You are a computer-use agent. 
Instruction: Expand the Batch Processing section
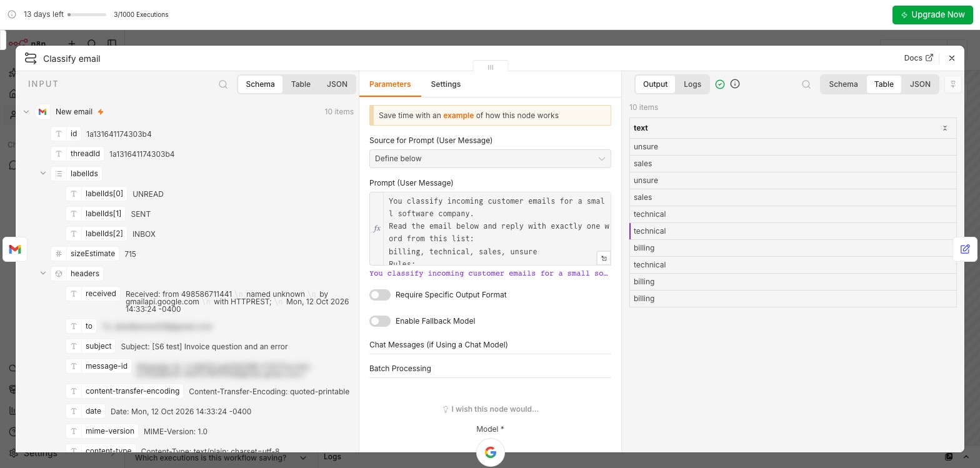click(x=490, y=369)
